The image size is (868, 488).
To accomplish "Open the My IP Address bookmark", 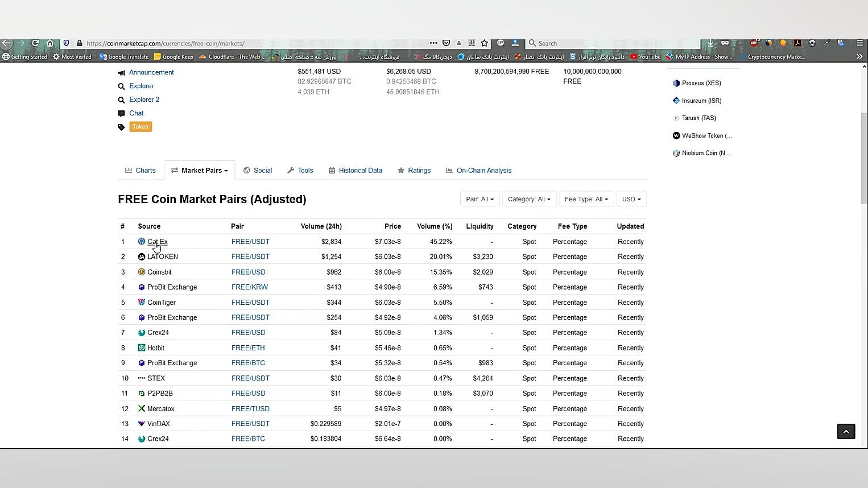I will coord(699,57).
